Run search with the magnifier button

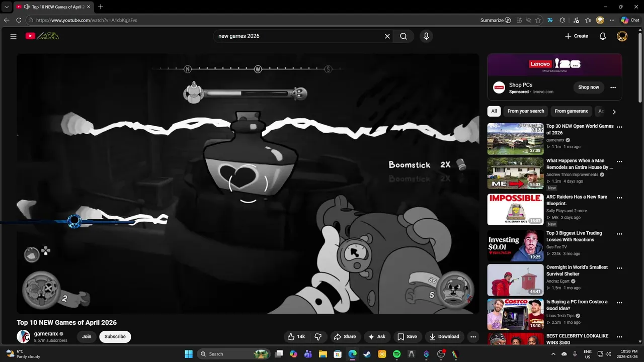pyautogui.click(x=404, y=36)
